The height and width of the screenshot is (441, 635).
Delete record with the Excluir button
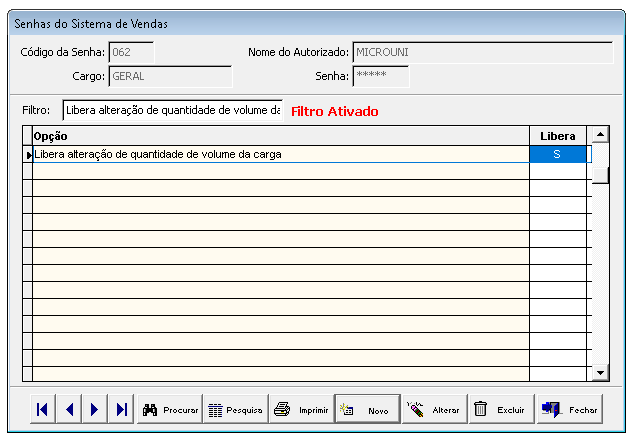pos(499,409)
